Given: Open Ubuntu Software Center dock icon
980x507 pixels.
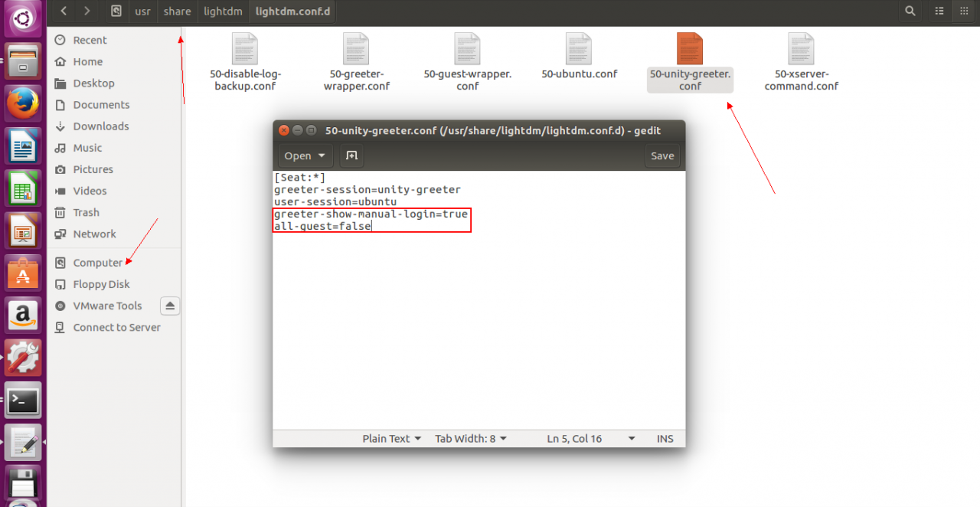Looking at the screenshot, I should point(23,273).
